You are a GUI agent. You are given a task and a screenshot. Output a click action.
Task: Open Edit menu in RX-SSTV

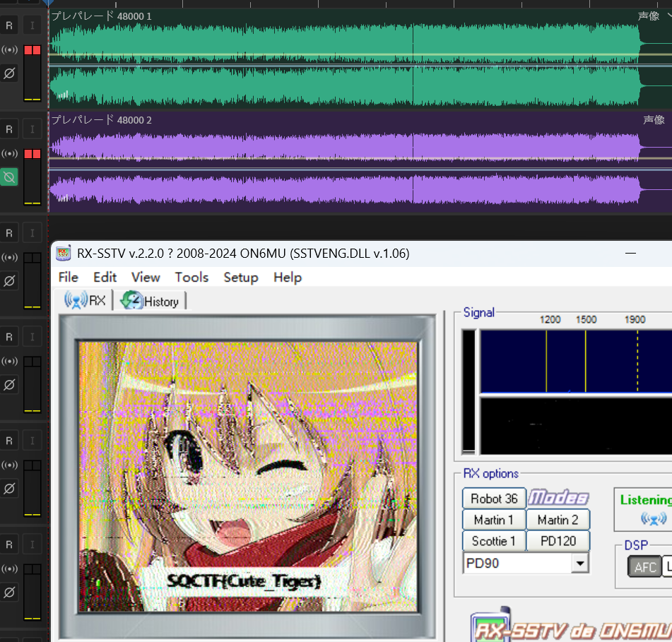pyautogui.click(x=105, y=278)
